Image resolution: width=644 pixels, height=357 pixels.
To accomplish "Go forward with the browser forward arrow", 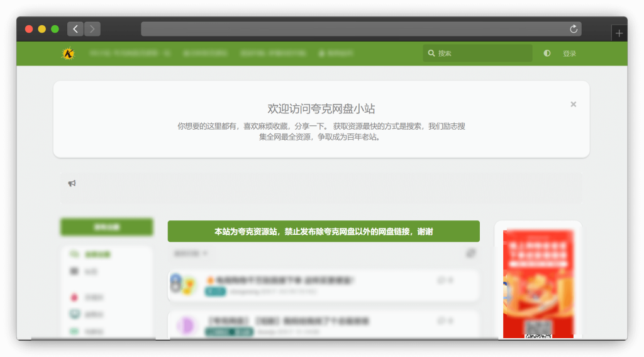I will click(x=92, y=29).
